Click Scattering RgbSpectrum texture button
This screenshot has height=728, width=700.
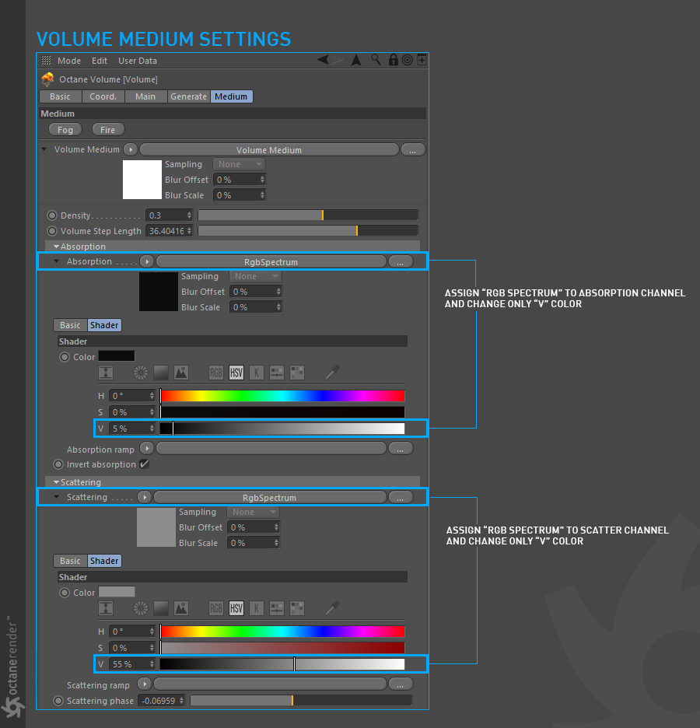point(270,498)
